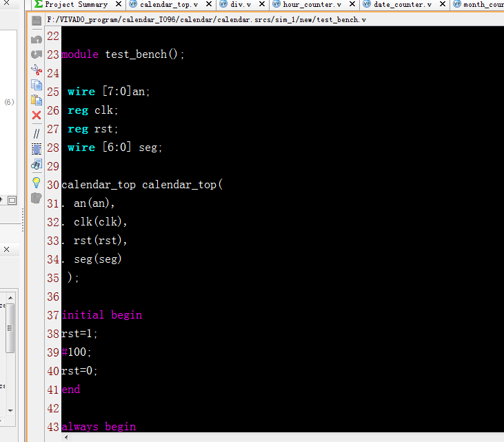The image size is (504, 442).
Task: Open Find with the binoculars icon
Action: point(37,164)
